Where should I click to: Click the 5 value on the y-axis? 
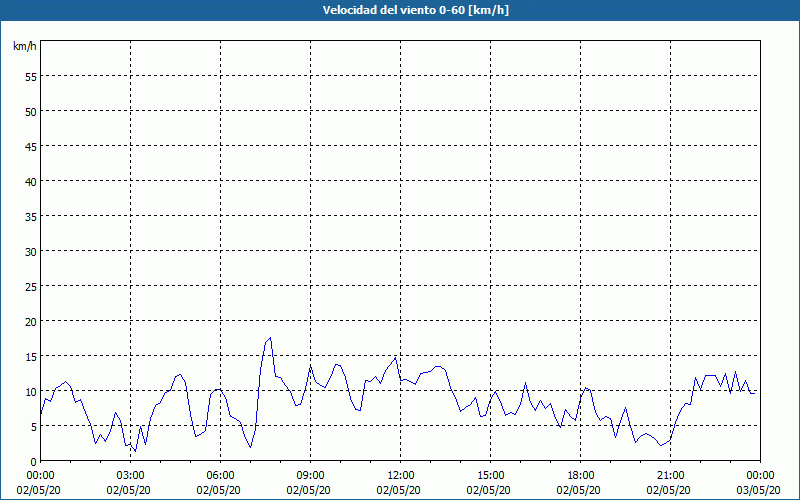click(x=34, y=427)
